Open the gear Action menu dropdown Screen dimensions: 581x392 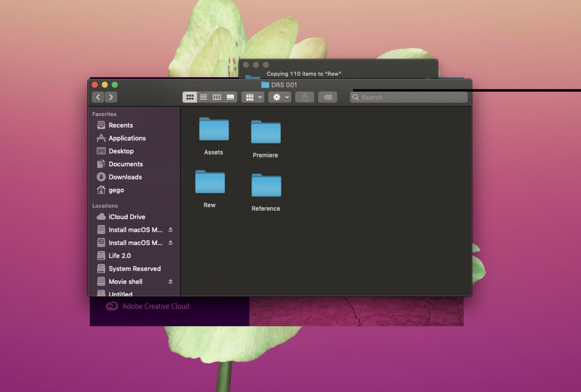(x=280, y=97)
